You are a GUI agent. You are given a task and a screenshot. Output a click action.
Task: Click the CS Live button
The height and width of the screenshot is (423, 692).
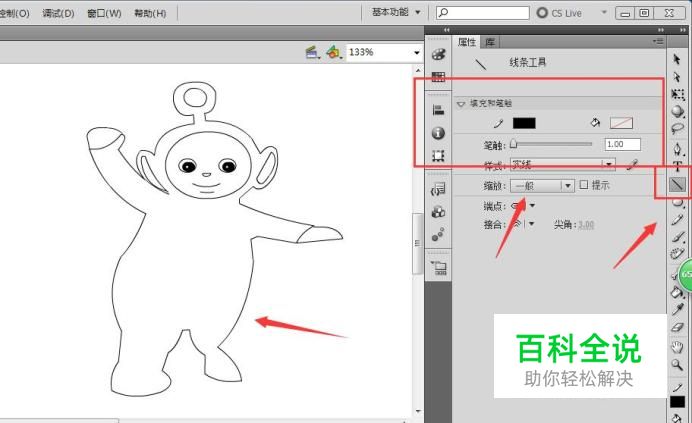(560, 13)
